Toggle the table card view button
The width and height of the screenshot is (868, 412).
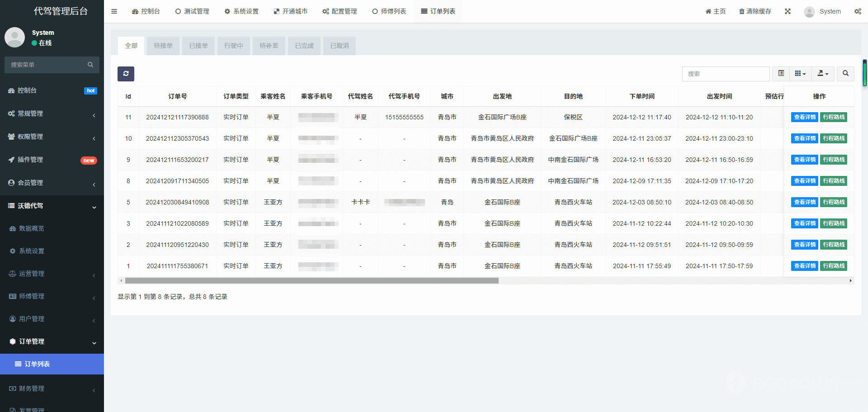pyautogui.click(x=781, y=73)
